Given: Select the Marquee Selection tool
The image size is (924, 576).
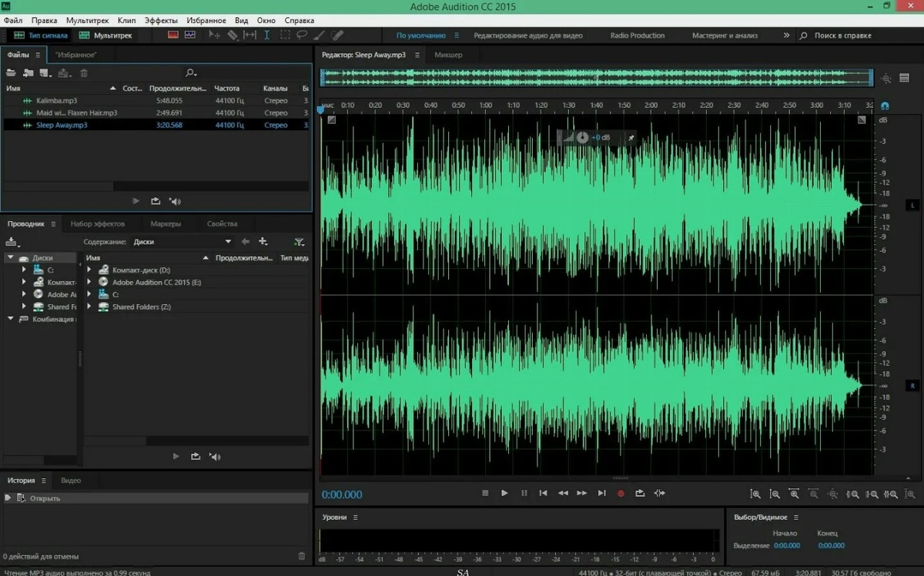Looking at the screenshot, I should tap(285, 35).
